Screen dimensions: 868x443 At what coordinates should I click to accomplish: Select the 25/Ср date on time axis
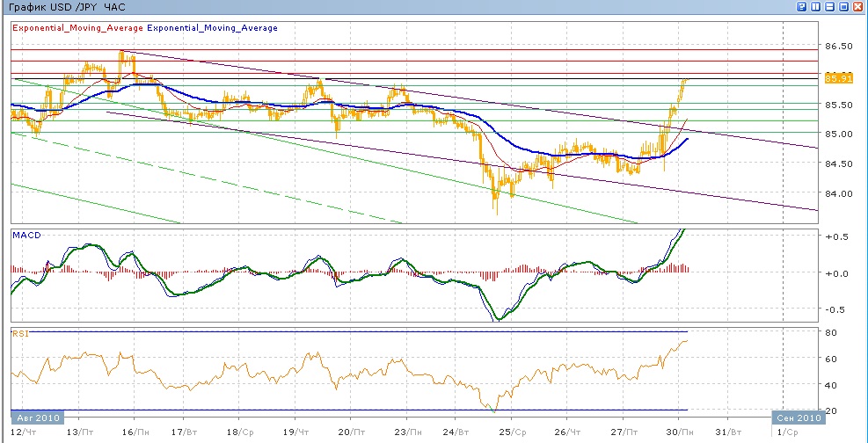click(516, 432)
